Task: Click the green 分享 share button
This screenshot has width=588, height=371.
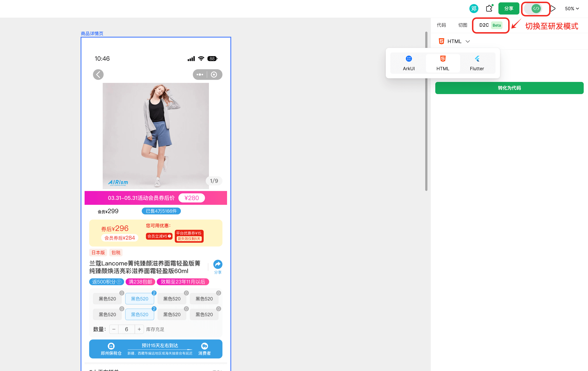Action: pos(509,9)
